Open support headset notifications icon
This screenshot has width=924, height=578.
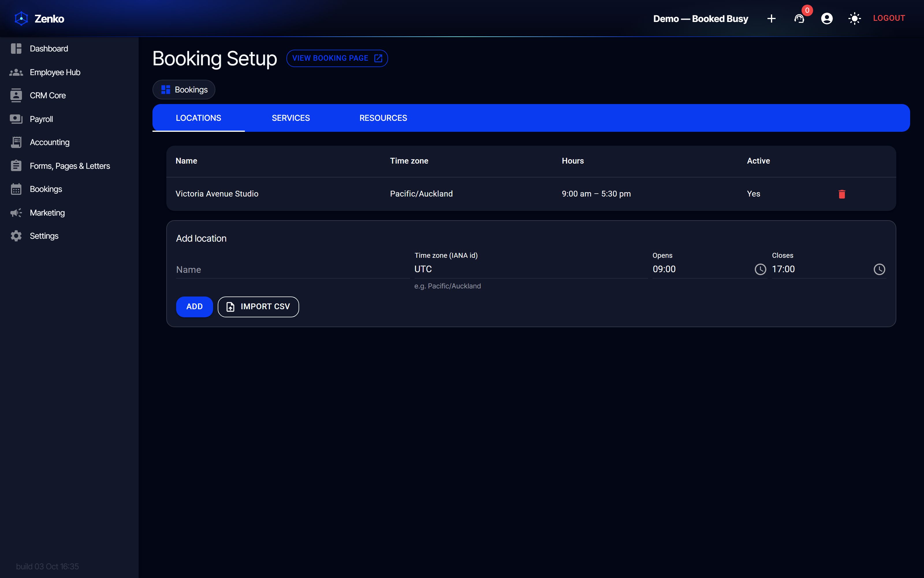coord(799,18)
